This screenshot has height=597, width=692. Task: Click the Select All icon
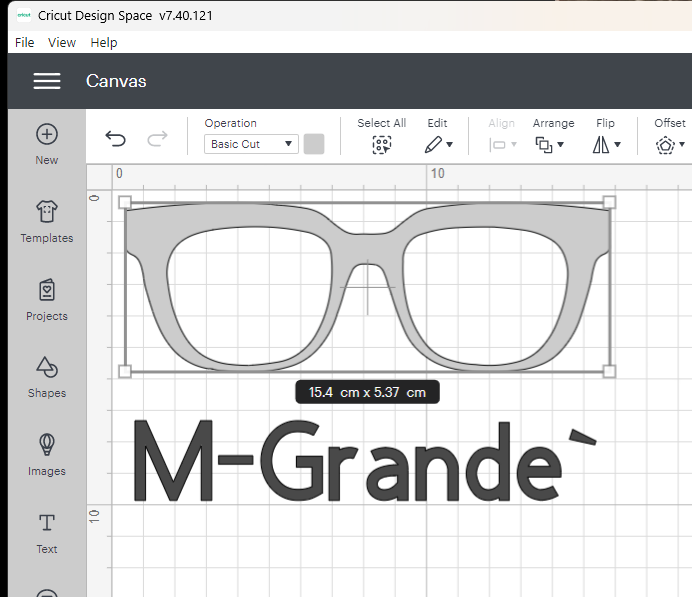coord(381,144)
